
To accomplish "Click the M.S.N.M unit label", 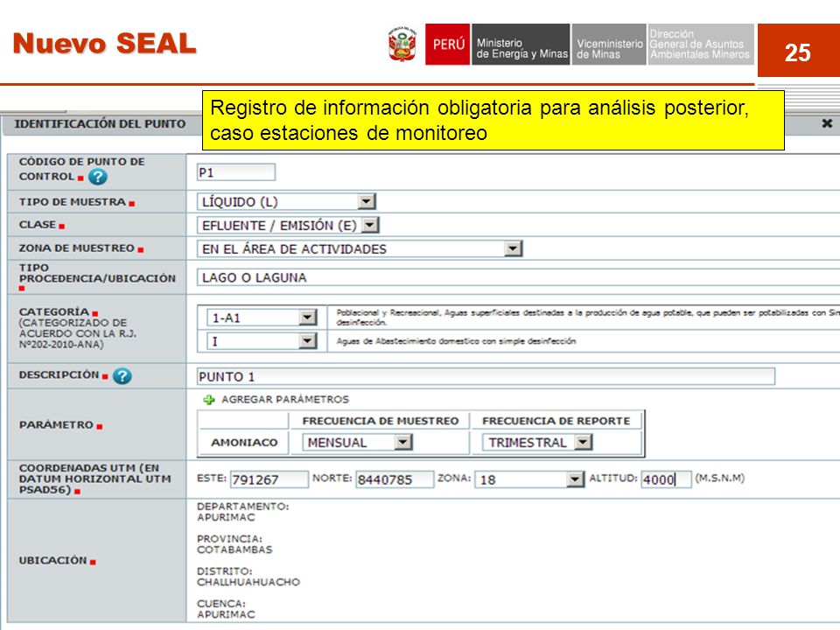I will click(x=719, y=478).
